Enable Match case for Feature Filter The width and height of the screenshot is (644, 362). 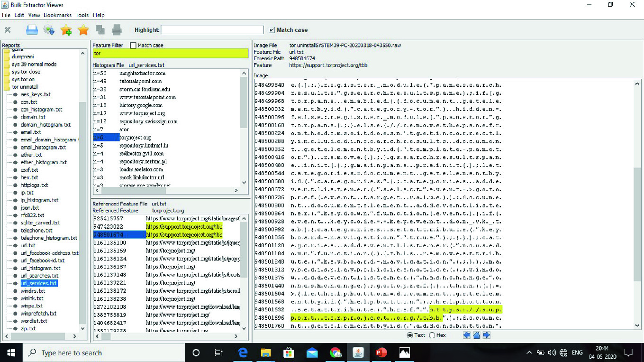pos(133,46)
